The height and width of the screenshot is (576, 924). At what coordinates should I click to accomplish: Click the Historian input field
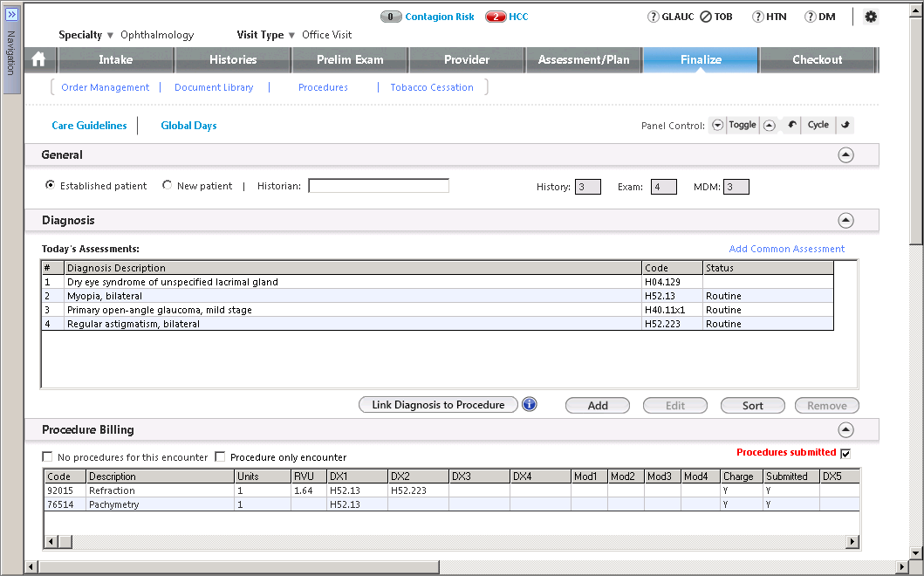click(x=379, y=186)
